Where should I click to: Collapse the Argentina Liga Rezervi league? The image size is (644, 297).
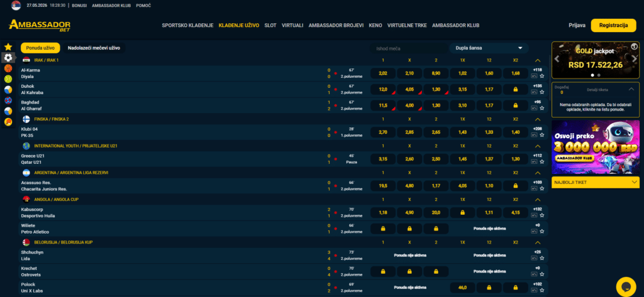pos(538,173)
